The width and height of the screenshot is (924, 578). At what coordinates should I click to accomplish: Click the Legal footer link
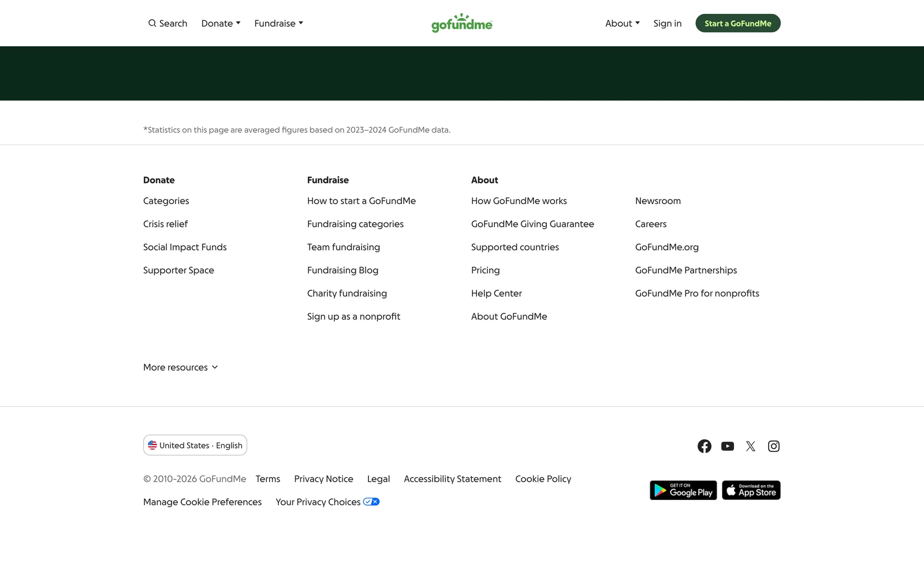point(378,479)
